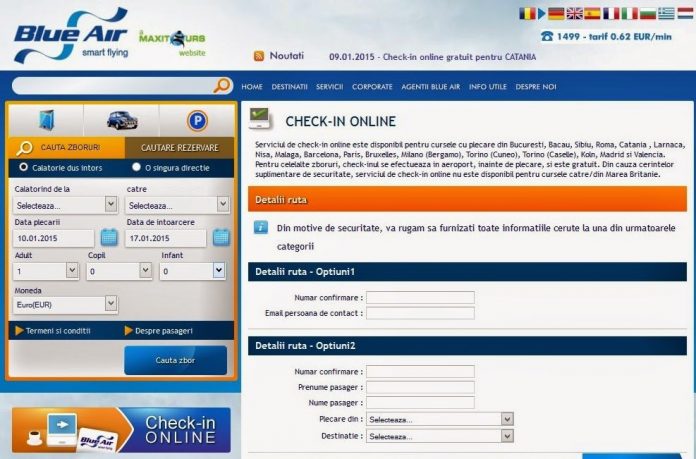The width and height of the screenshot is (696, 459).
Task: Open the Adult passenger count dropdown
Action: [x=46, y=270]
